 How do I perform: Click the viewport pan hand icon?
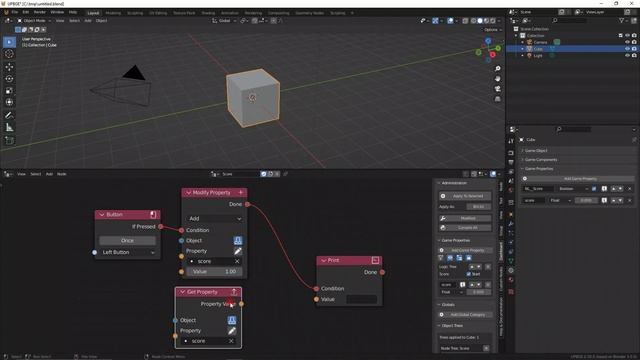coord(497,79)
